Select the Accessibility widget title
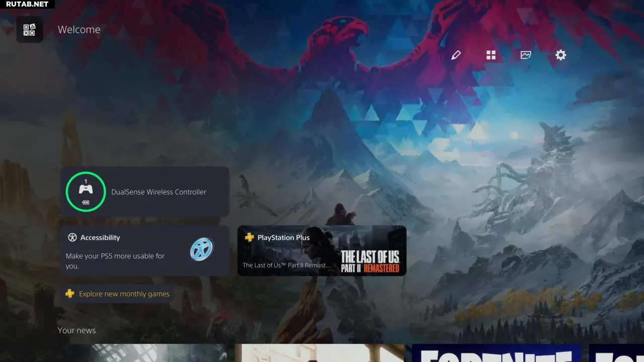Viewport: 644px width, 362px height. [x=100, y=238]
